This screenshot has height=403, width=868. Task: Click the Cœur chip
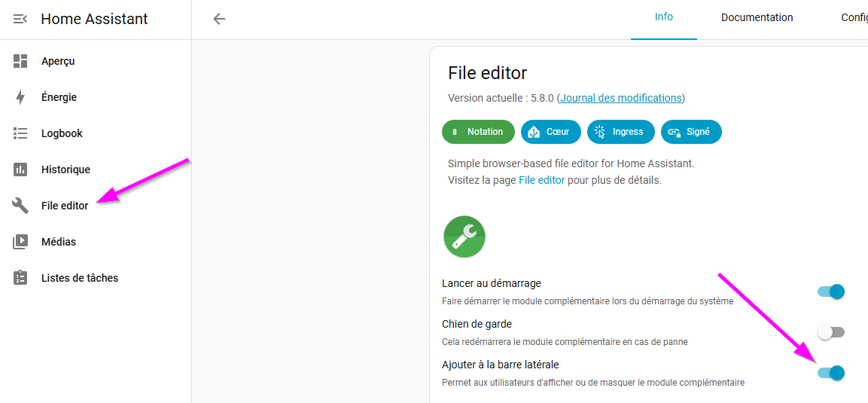coord(551,132)
